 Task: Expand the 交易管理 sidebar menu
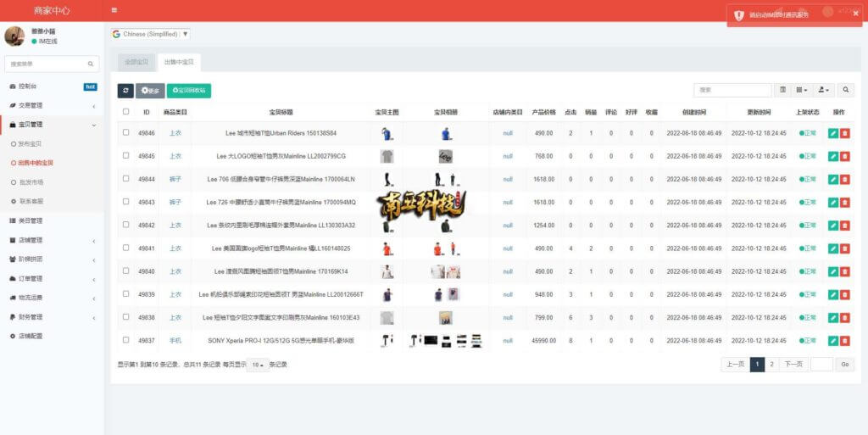pyautogui.click(x=52, y=106)
